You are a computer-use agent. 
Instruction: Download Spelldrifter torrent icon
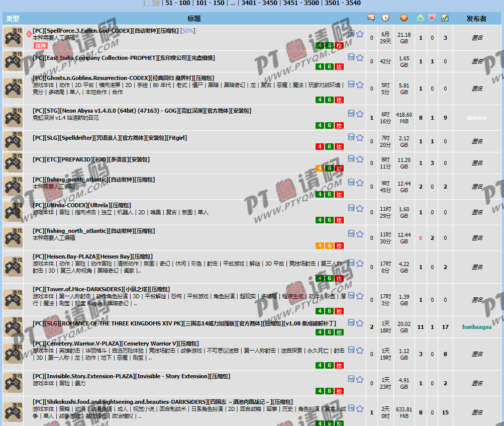point(351,137)
